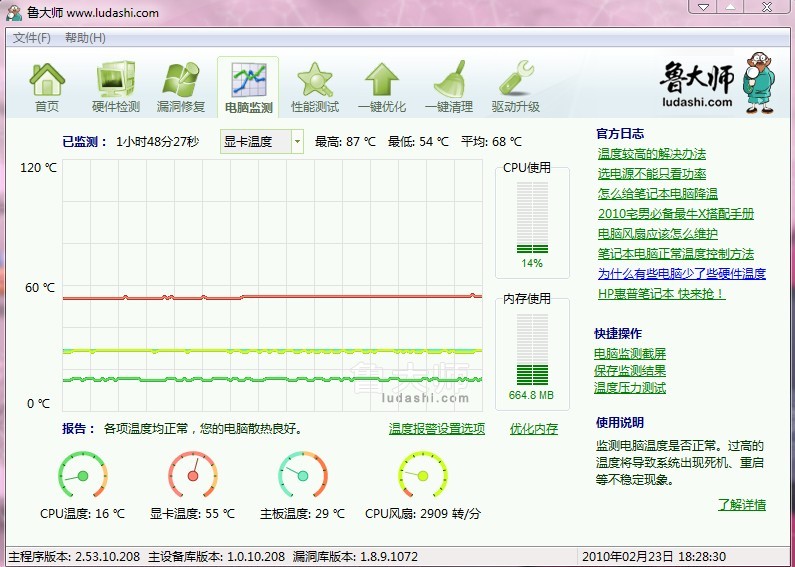This screenshot has width=795, height=567.
Task: Open link 2010宅男必备最牛X搭配手册
Action: (676, 214)
